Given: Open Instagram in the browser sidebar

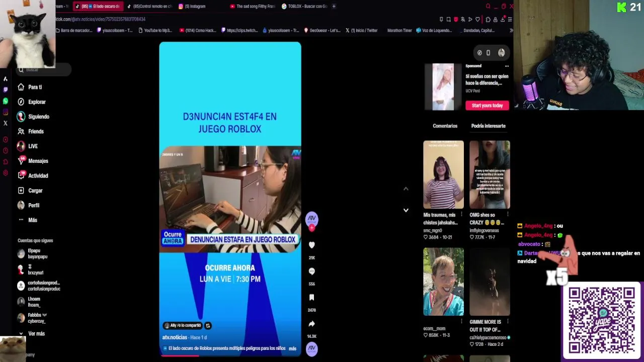Looking at the screenshot, I should (6, 112).
